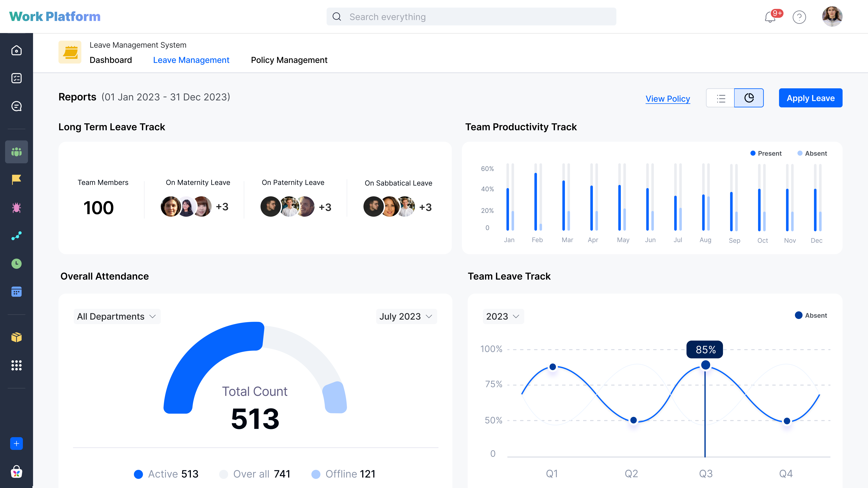Click the Apply Leave button
868x488 pixels.
[x=810, y=98]
